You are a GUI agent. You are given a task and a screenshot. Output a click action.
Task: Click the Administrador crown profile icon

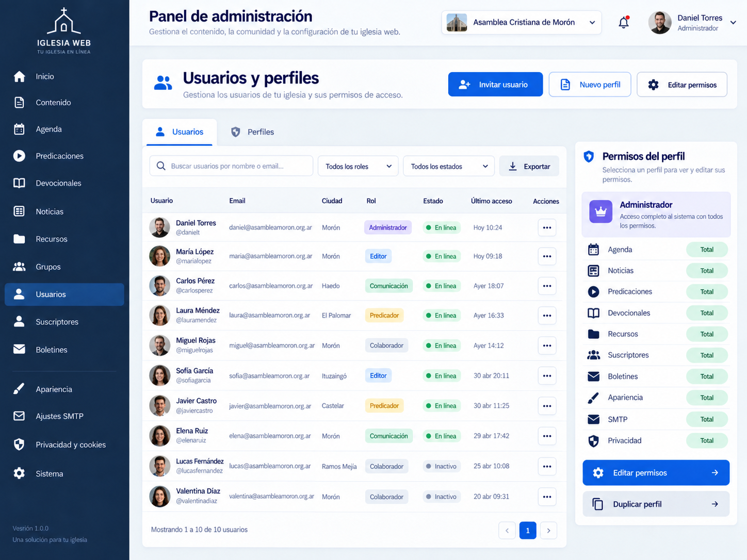601,211
